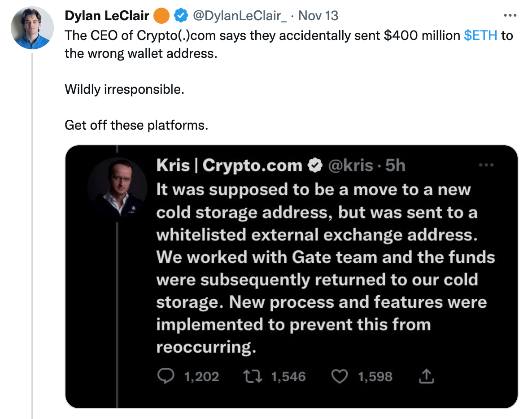Screen dimensions: 532x419
Task: Click the Kris | Crypto.com name
Action: (x=229, y=166)
